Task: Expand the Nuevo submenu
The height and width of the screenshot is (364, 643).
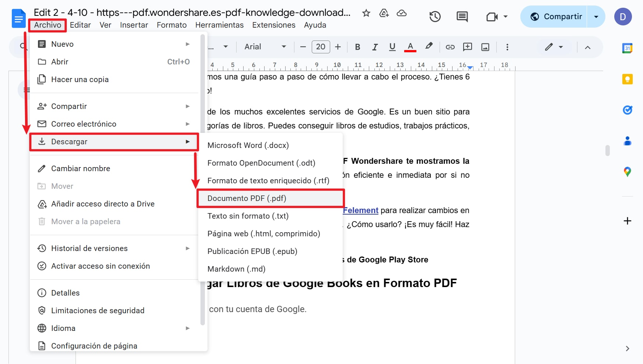Action: point(114,44)
